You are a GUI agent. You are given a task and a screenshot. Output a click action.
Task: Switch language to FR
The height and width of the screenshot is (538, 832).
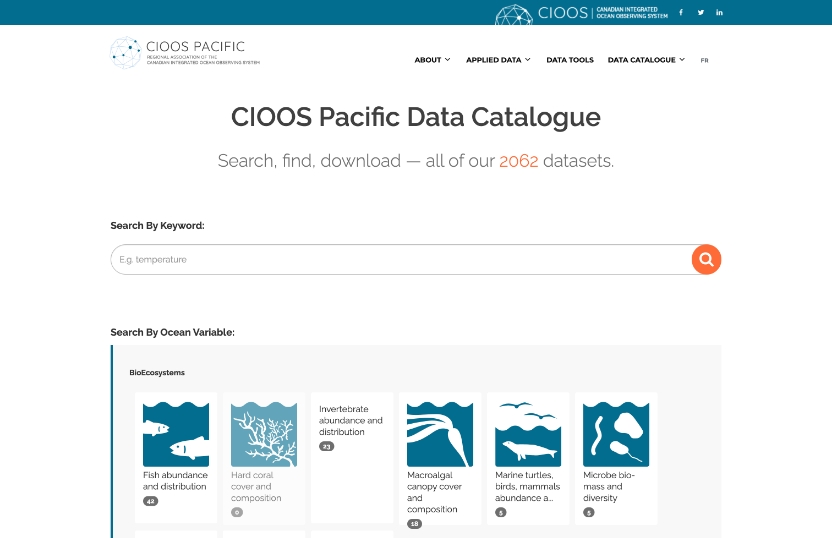tap(705, 60)
